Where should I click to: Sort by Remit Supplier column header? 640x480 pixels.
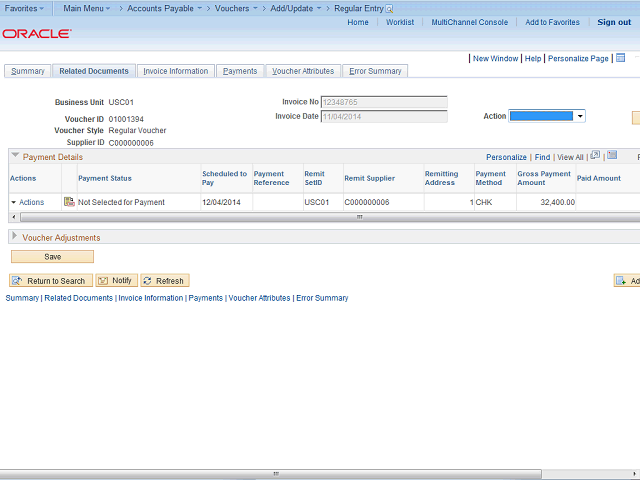point(369,178)
